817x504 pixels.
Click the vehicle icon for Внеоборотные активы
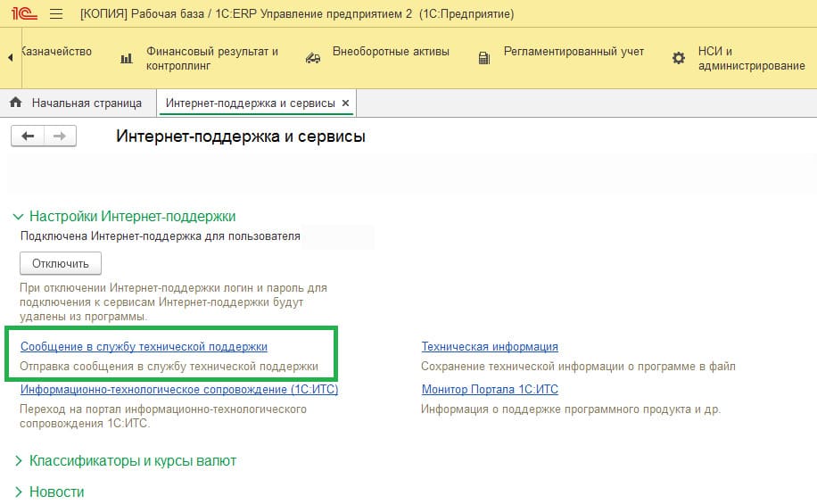coord(313,58)
